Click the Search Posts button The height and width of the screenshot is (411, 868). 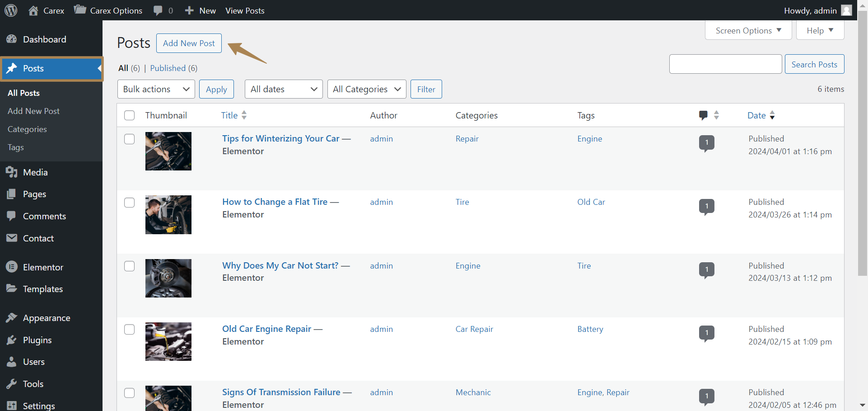pos(814,64)
